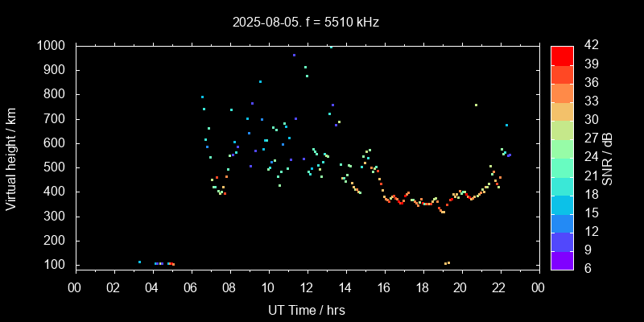The image size is (644, 322).
Task: Select the 22 hour tick label
Action: (x=500, y=287)
